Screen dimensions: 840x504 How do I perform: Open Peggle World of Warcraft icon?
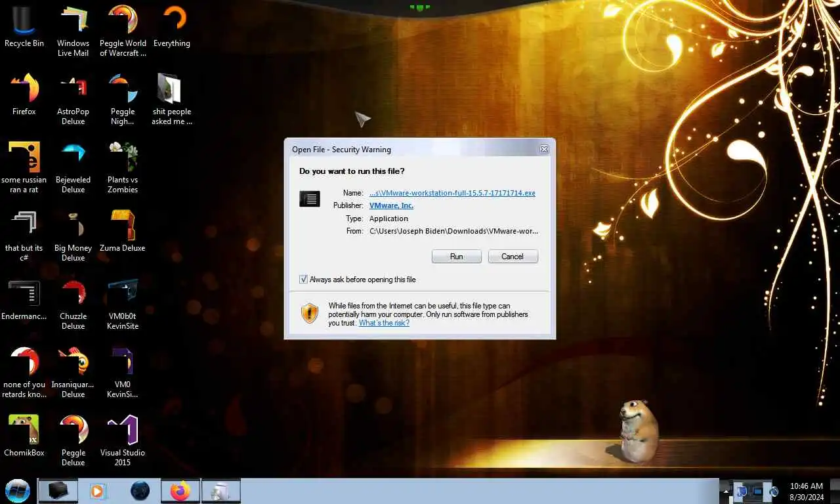123,31
